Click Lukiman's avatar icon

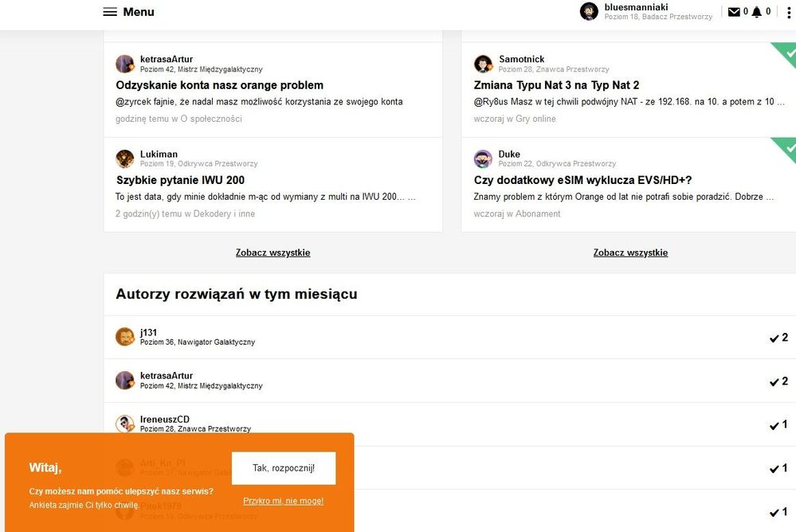pyautogui.click(x=125, y=158)
